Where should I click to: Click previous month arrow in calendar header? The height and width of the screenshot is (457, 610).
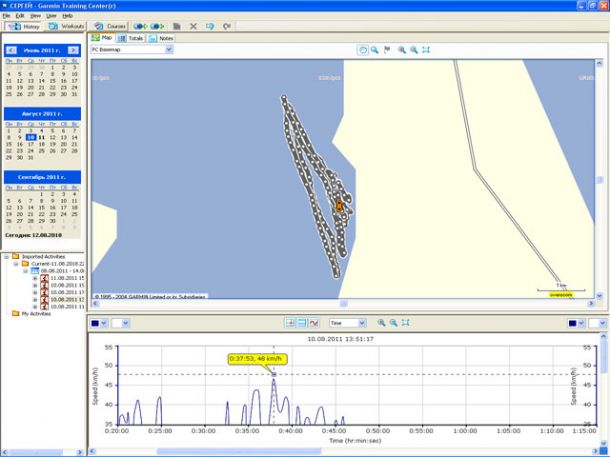(11, 49)
